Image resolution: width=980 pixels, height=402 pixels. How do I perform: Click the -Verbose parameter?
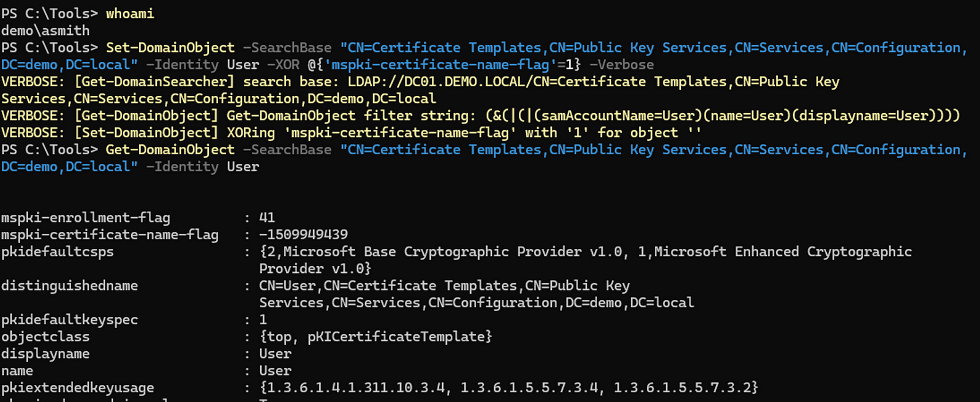click(x=621, y=65)
